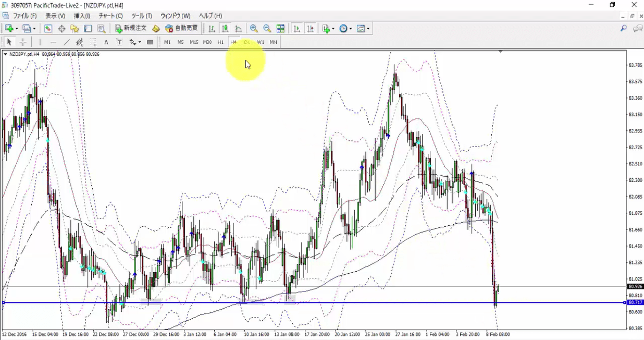
Task: Open the search magnifier icon
Action: point(623,29)
